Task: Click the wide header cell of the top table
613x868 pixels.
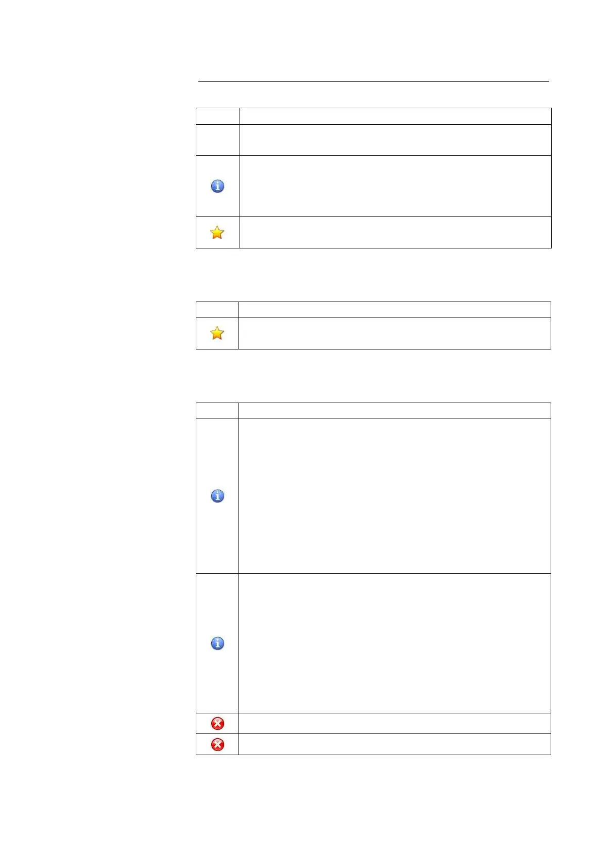Action: pos(395,116)
